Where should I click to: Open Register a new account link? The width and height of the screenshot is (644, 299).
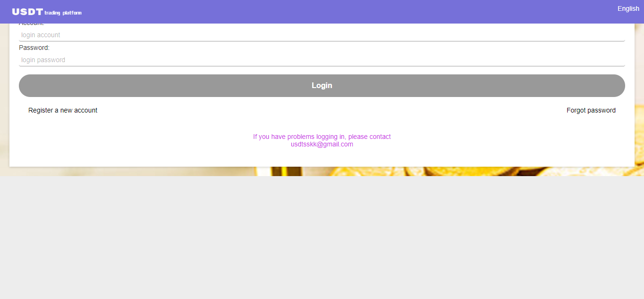pyautogui.click(x=63, y=110)
